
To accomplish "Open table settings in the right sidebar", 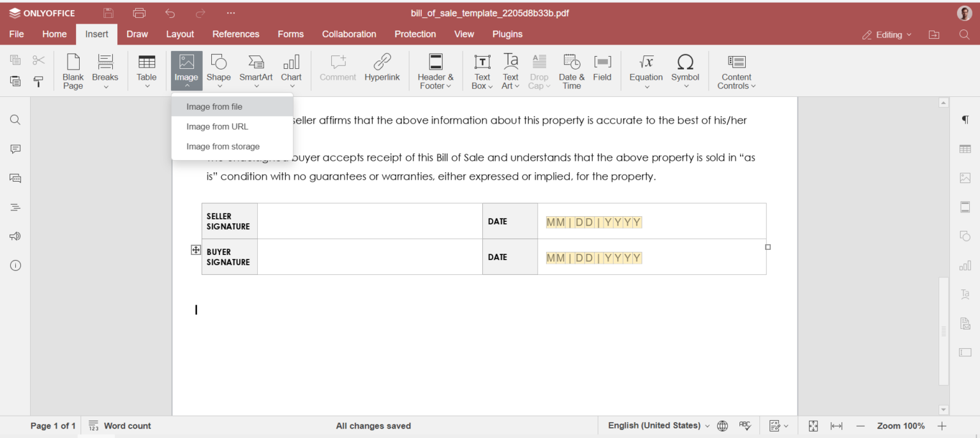I will [965, 149].
